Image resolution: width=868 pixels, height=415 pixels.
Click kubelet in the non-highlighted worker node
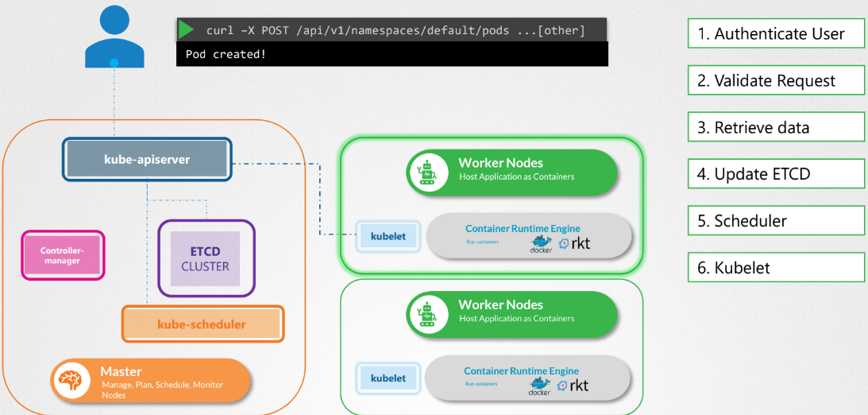coord(388,378)
